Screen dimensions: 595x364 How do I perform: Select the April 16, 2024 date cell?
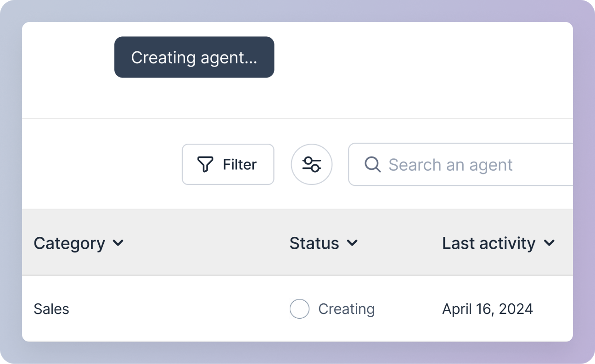488,309
